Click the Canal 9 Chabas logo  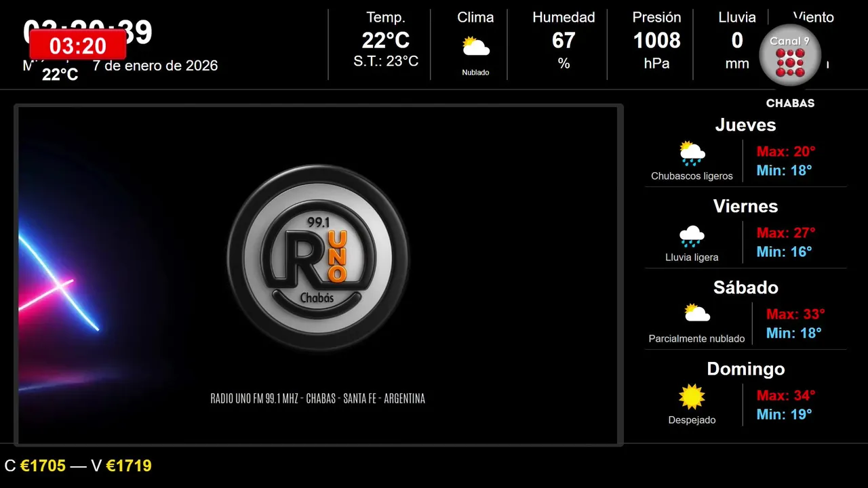pos(789,57)
